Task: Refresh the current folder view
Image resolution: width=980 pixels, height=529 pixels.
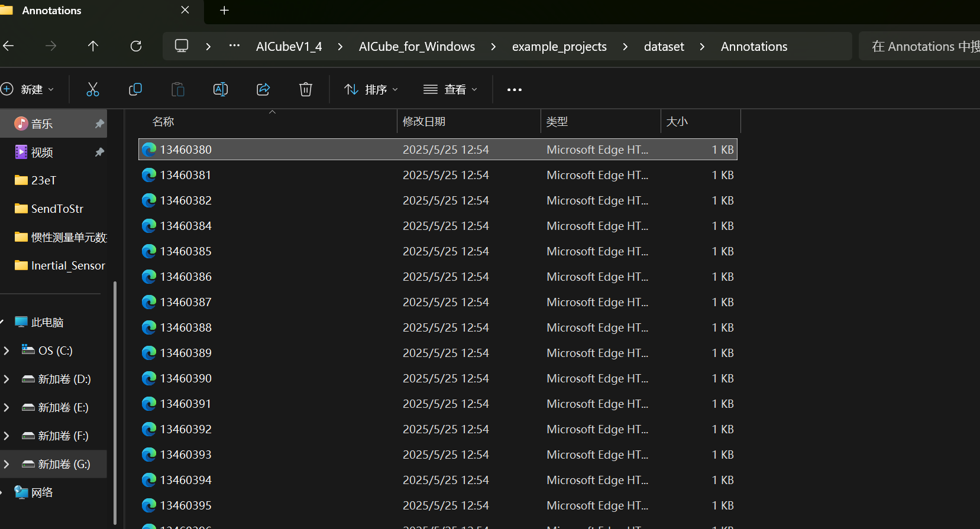Action: click(136, 46)
